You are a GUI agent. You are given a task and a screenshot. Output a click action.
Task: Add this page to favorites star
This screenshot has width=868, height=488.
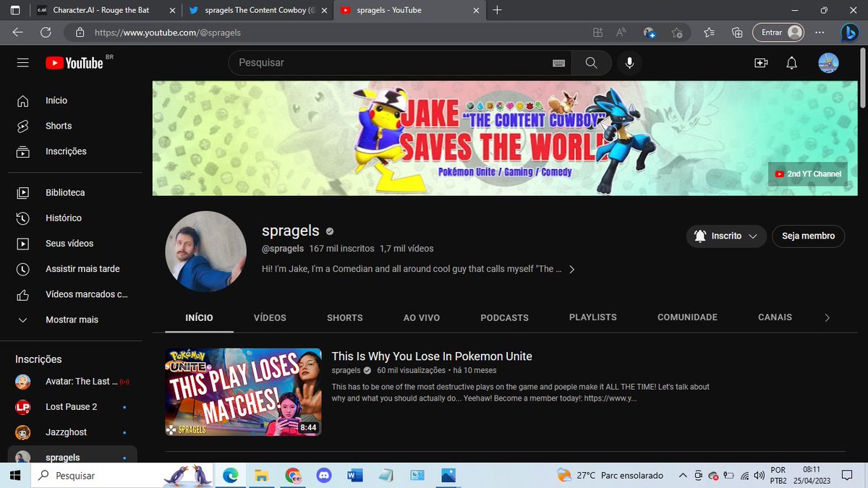click(x=676, y=33)
